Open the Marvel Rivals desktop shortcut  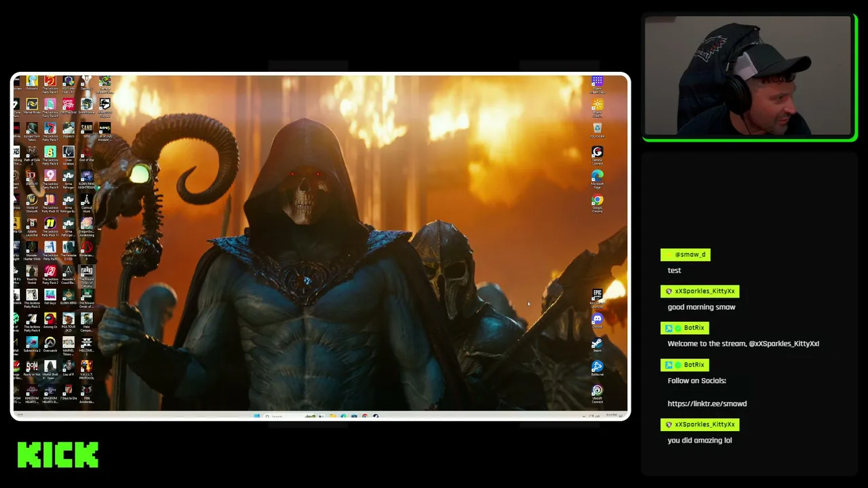32,106
